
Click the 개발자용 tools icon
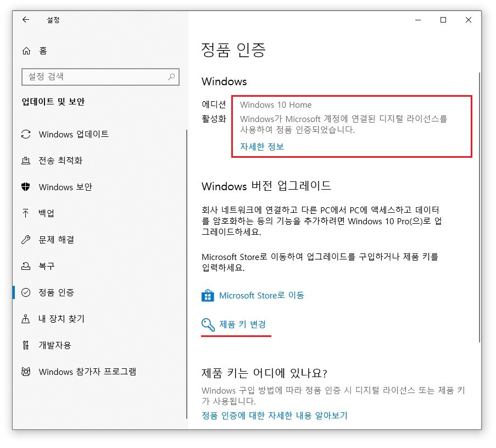(x=26, y=345)
